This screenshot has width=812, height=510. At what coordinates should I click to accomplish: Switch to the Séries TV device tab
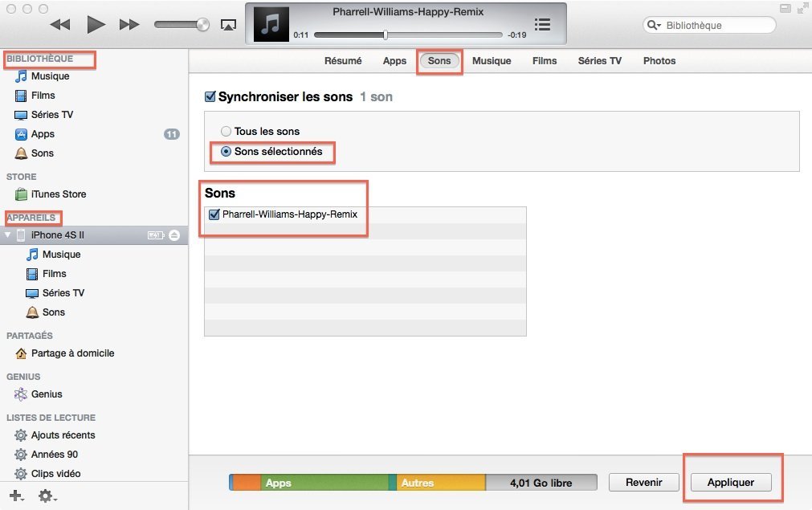tap(600, 60)
